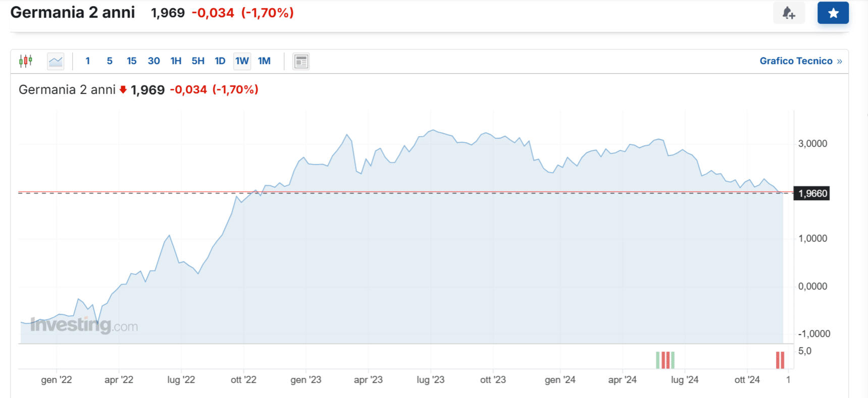
Task: Open the news overlay icon in toolbar
Action: [x=301, y=61]
